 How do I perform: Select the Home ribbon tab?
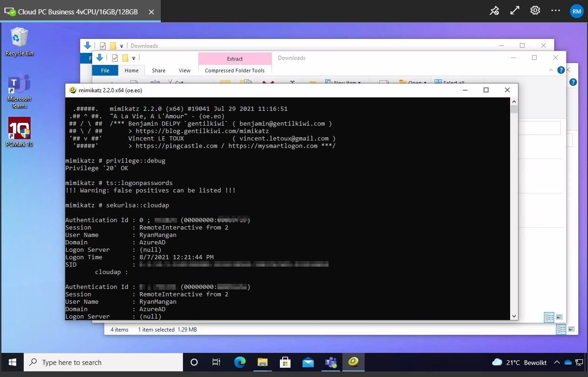click(132, 70)
